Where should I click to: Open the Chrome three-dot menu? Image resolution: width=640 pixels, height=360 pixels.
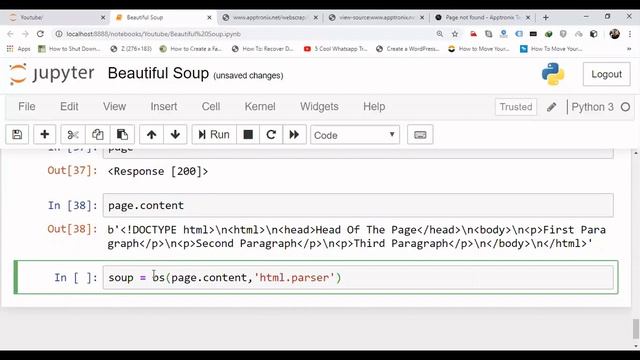click(630, 34)
